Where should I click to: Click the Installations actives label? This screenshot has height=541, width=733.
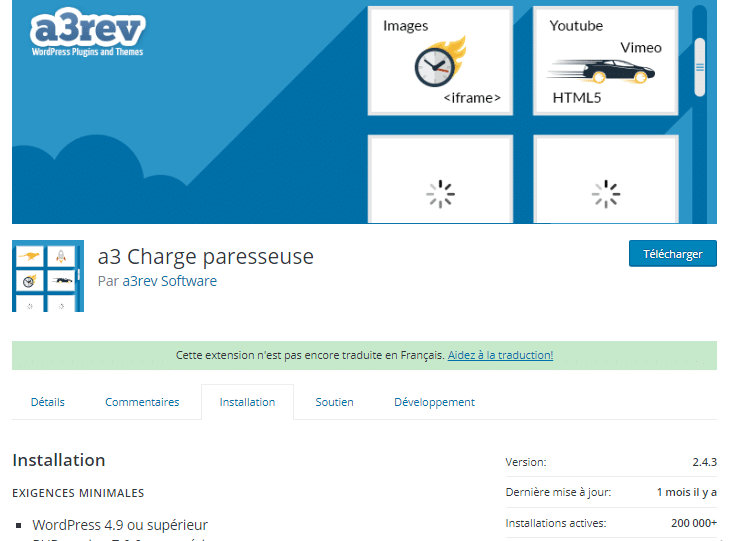(x=556, y=523)
